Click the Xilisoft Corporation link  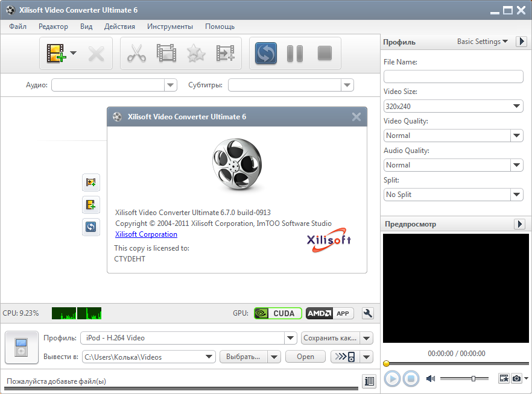146,234
